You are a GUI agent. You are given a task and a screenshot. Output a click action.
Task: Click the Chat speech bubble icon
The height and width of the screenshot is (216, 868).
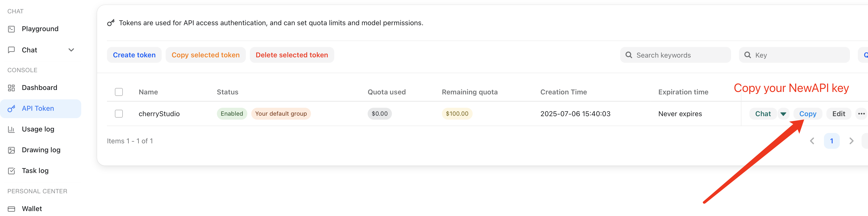tap(11, 50)
